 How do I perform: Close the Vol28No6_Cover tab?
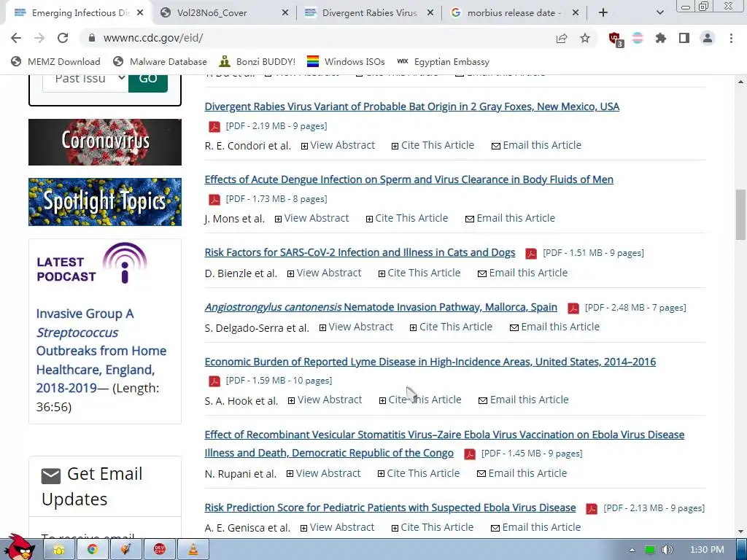tap(285, 13)
